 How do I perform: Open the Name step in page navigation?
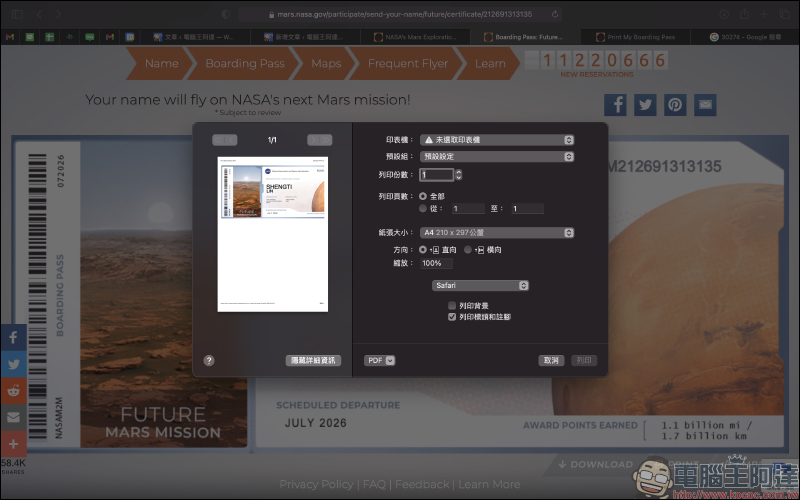coord(160,63)
